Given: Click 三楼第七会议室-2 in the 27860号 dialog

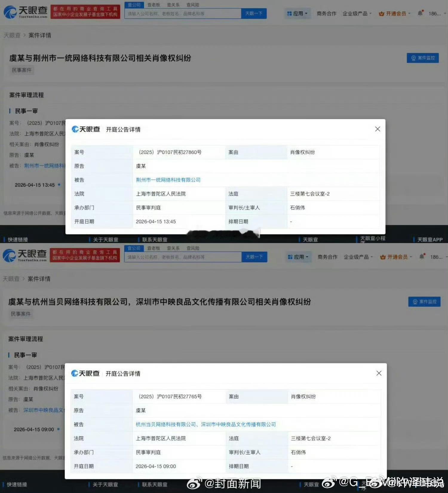Looking at the screenshot, I should click(310, 194).
